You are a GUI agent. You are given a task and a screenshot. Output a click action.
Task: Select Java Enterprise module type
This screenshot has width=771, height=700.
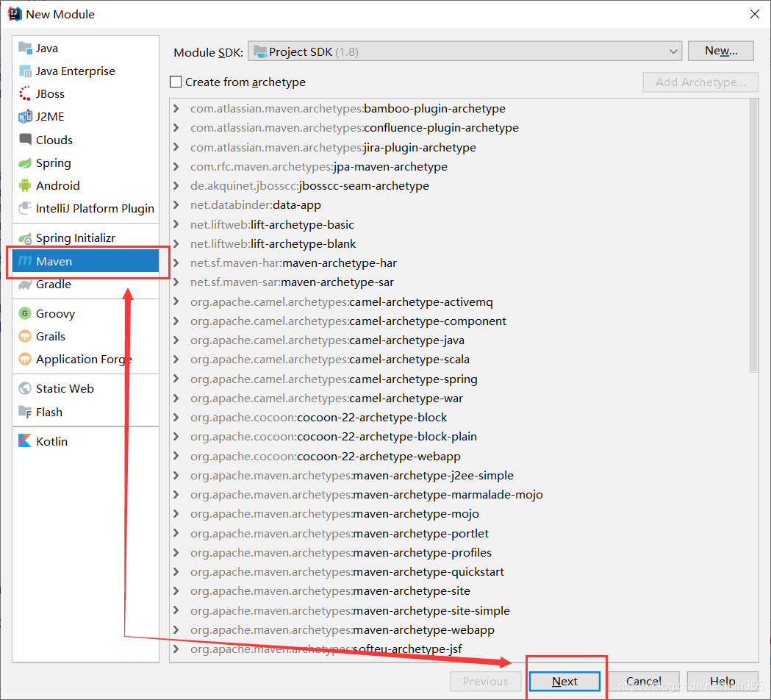[x=85, y=71]
